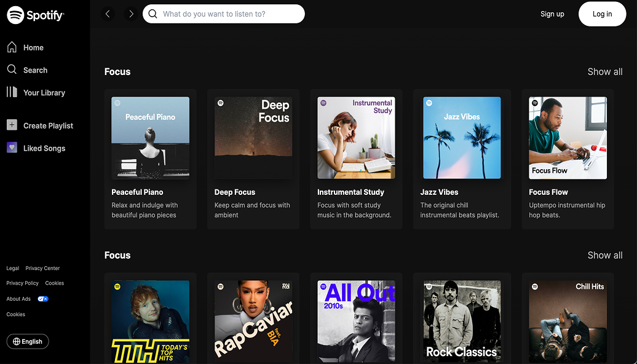Screen dimensions: 637x364
Task: Click 'Relax and indulge with beautiful piano pieces'
Action: coord(144,210)
